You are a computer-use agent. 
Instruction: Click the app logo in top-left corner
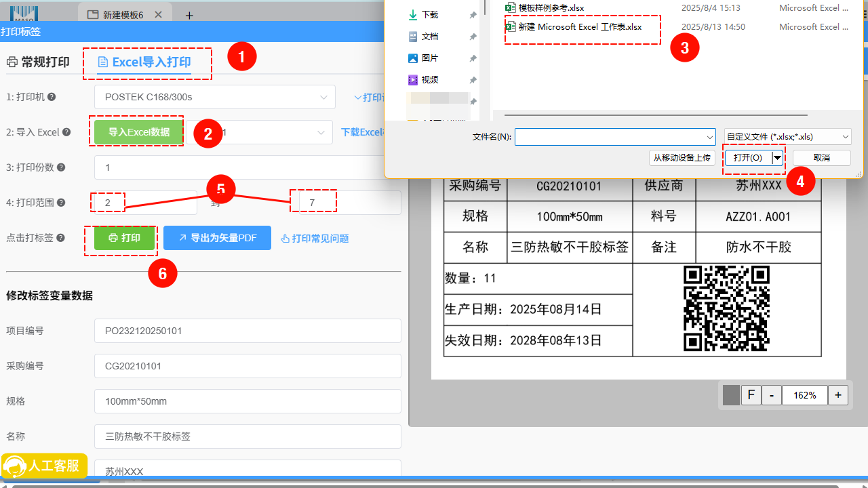pyautogui.click(x=24, y=14)
